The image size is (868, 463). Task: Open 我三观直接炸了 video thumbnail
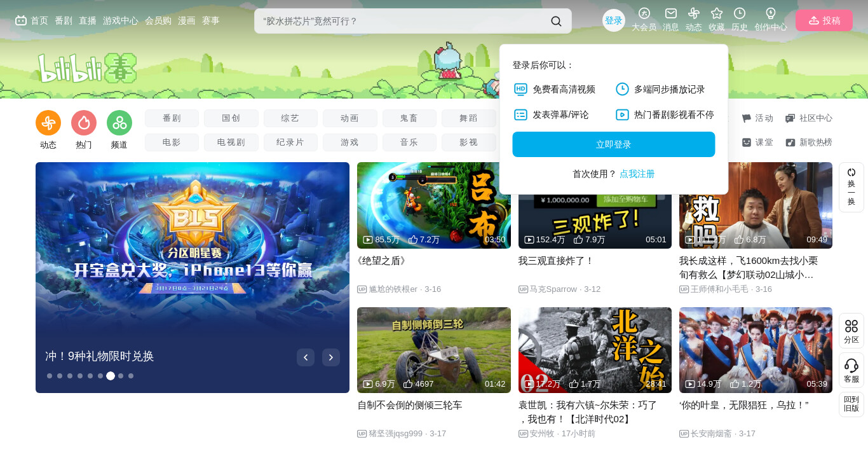coord(595,221)
